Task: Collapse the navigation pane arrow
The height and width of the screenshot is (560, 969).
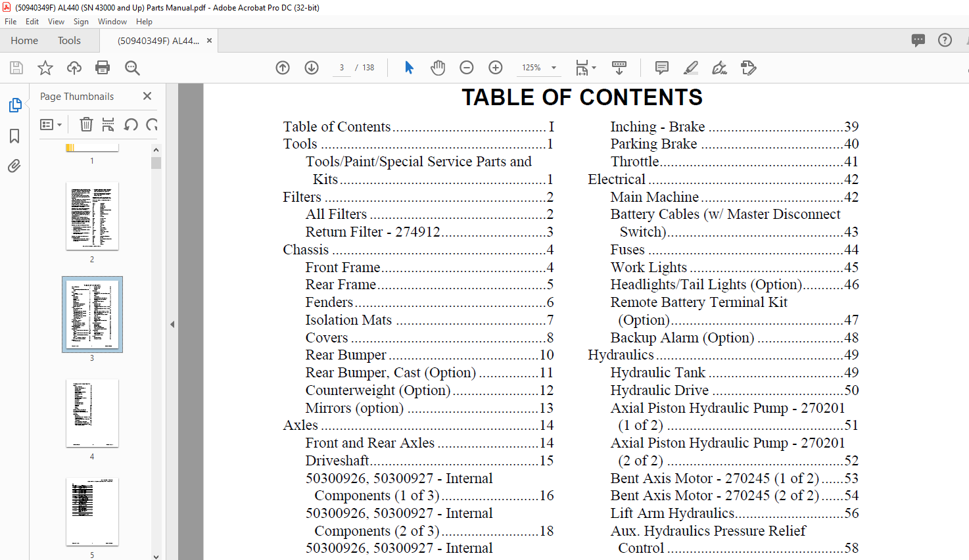Action: 172,324
